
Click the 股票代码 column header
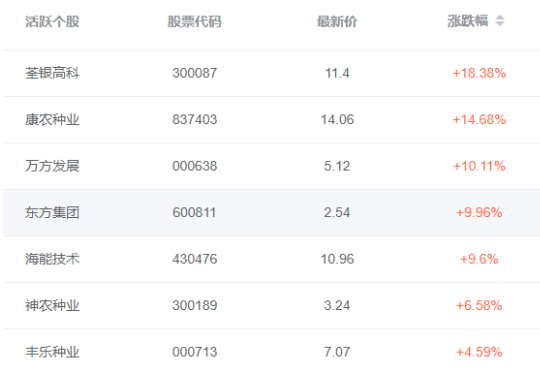[x=194, y=21]
